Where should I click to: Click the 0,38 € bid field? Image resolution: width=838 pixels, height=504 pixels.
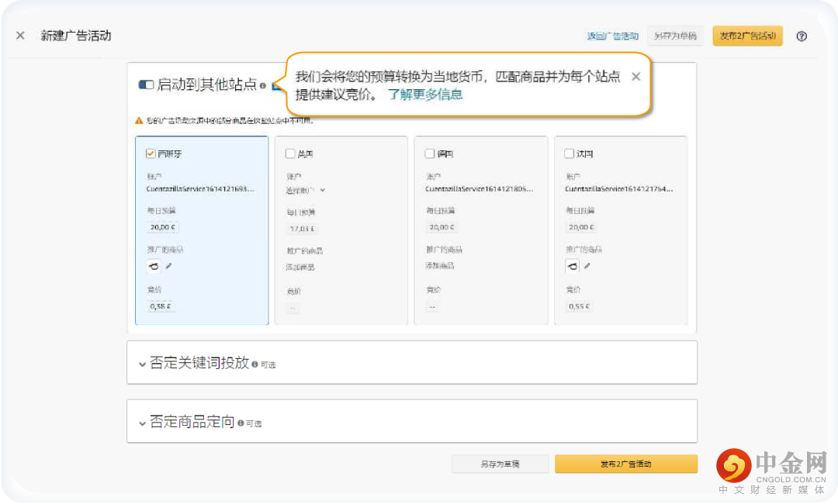click(x=161, y=306)
